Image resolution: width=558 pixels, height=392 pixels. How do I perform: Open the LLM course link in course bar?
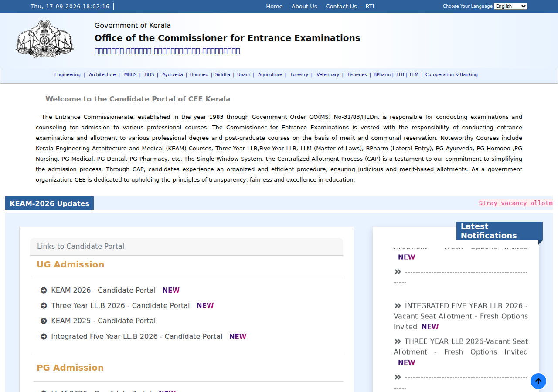point(414,75)
